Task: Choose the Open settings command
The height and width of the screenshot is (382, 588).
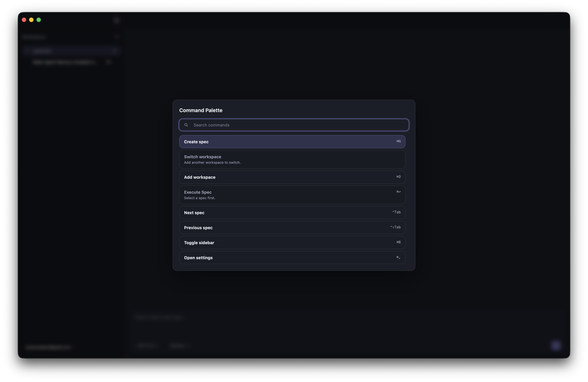Action: (292, 258)
